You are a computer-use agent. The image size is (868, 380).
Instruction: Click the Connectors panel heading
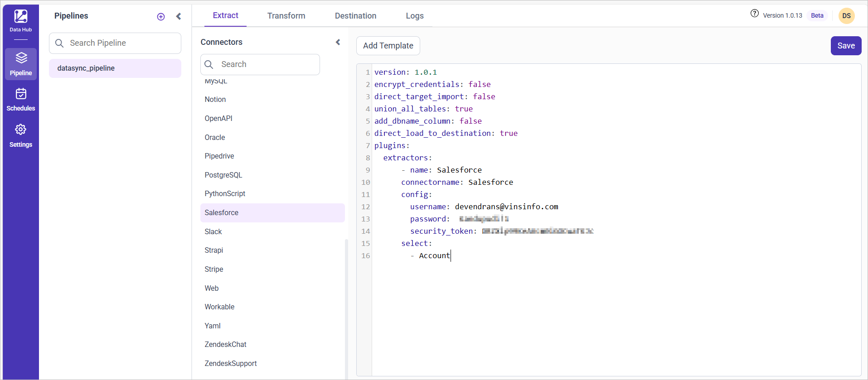pos(222,42)
